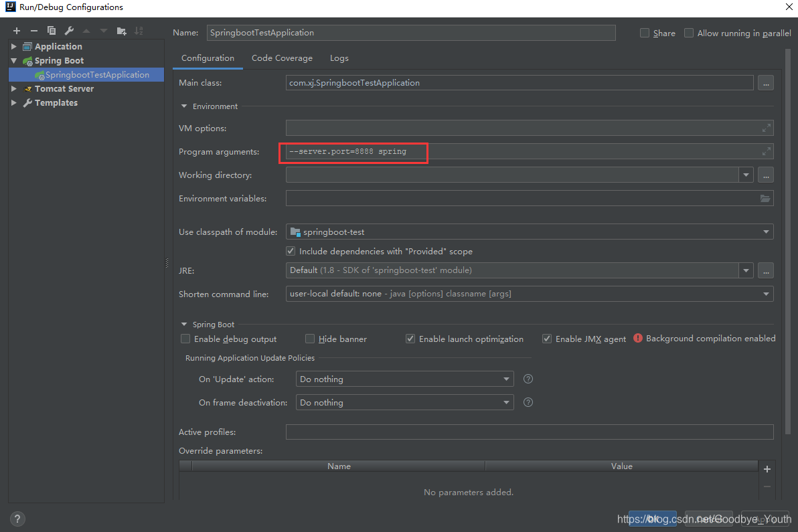Image resolution: width=798 pixels, height=532 pixels.
Task: Open Use classpath of module dropdown
Action: 766,232
